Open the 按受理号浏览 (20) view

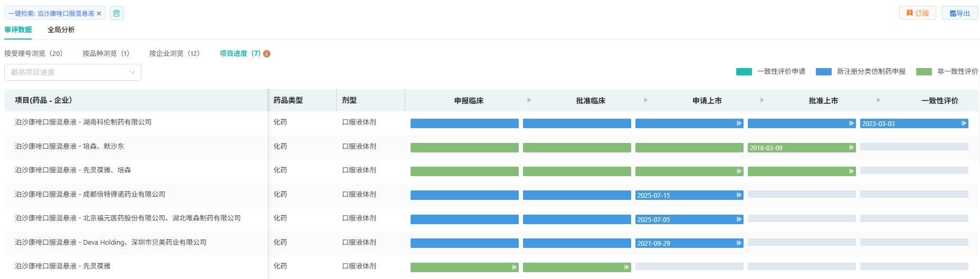click(33, 53)
